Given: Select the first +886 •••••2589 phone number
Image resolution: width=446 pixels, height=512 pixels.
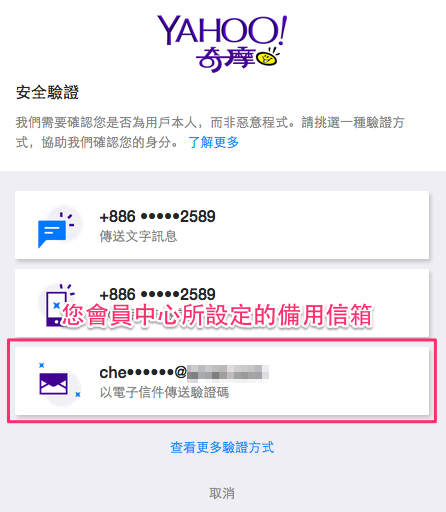Looking at the screenshot, I should [157, 216].
